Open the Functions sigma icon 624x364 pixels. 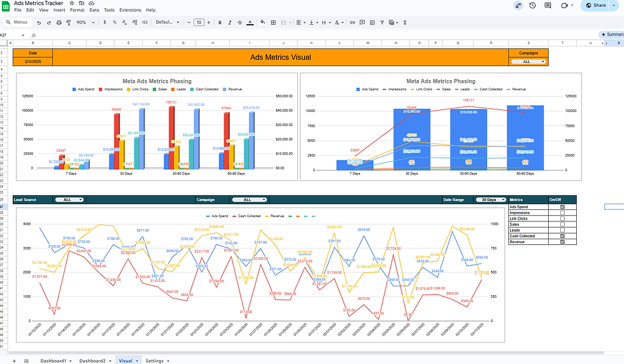pyautogui.click(x=405, y=23)
